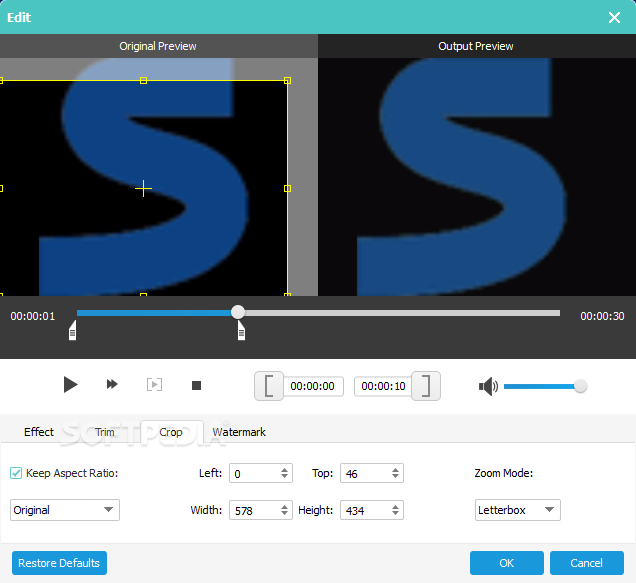The image size is (636, 583).
Task: Increase the Width value
Action: pyautogui.click(x=284, y=507)
